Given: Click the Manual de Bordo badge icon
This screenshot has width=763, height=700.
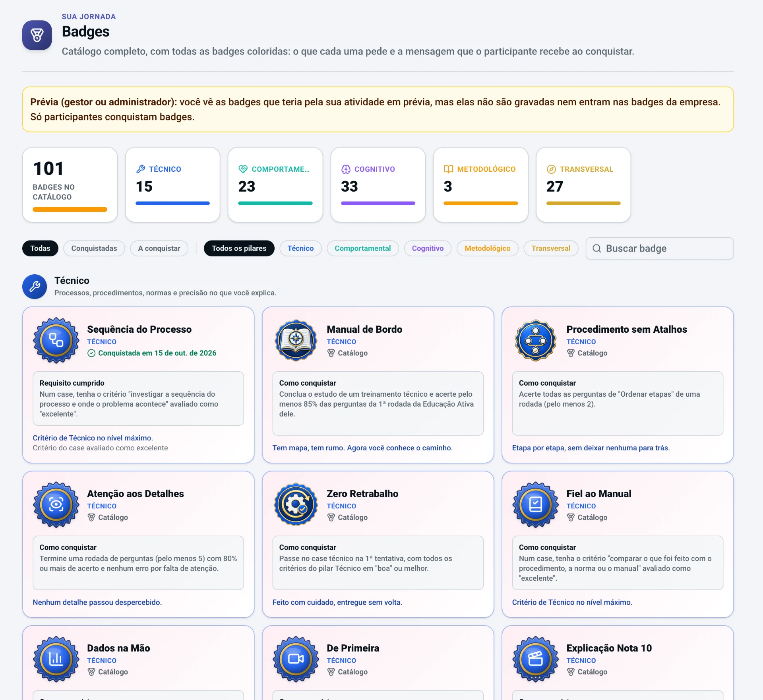Looking at the screenshot, I should tap(296, 340).
